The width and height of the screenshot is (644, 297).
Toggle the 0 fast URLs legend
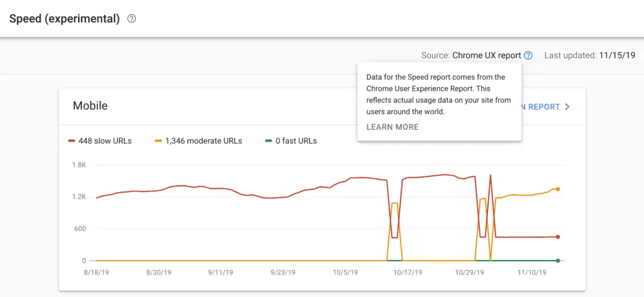291,141
